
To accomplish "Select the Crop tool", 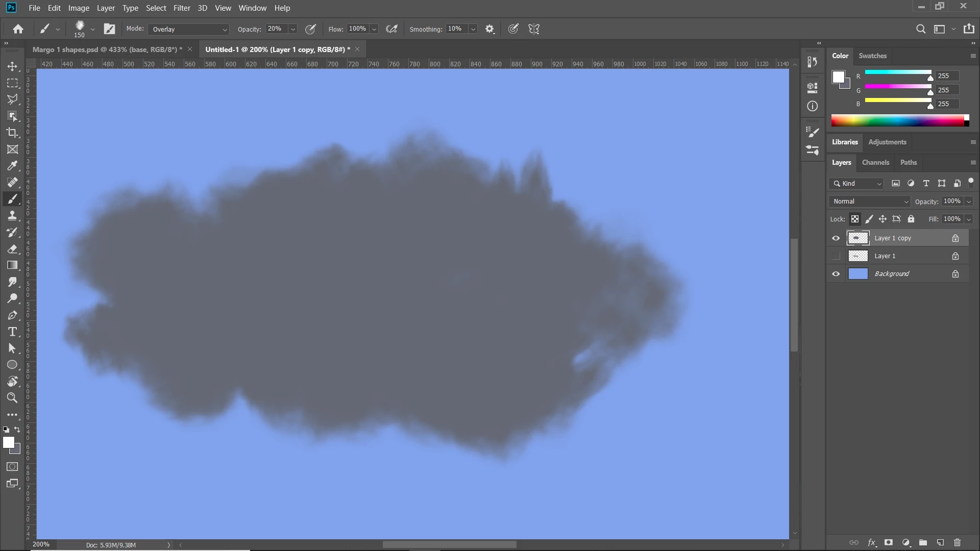I will (x=12, y=133).
